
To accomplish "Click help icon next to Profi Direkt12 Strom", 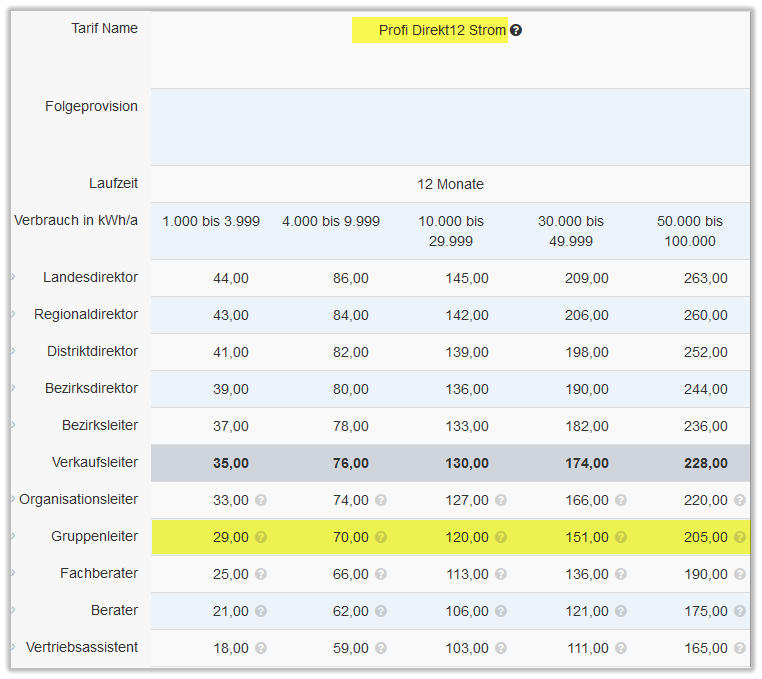I will (516, 31).
